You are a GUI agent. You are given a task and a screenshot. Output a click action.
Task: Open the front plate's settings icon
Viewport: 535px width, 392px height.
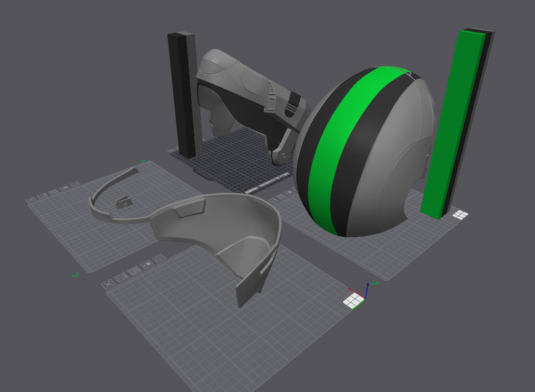159,259
